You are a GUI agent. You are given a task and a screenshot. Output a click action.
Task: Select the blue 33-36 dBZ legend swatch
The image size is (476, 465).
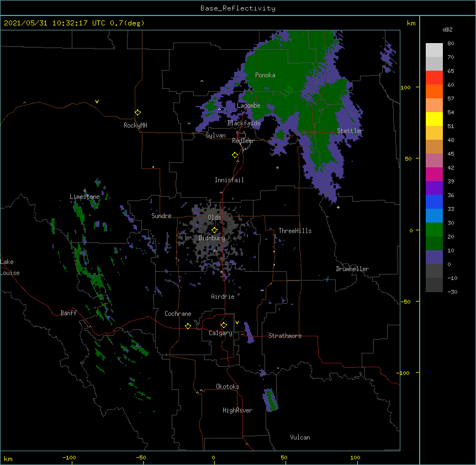434,202
